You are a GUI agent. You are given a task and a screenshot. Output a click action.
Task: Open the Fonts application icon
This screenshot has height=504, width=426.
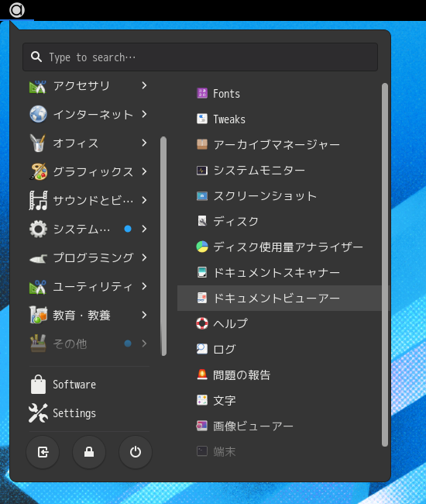point(202,94)
